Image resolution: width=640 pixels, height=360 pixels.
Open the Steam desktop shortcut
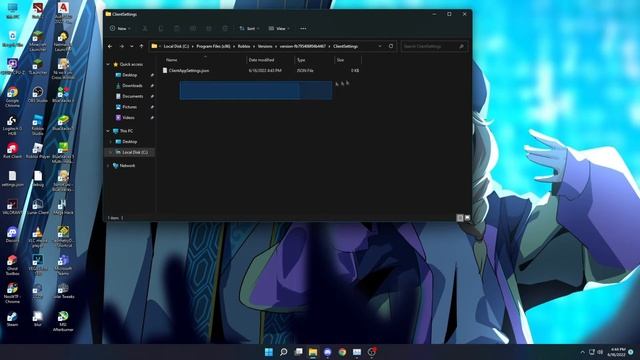pos(12,319)
